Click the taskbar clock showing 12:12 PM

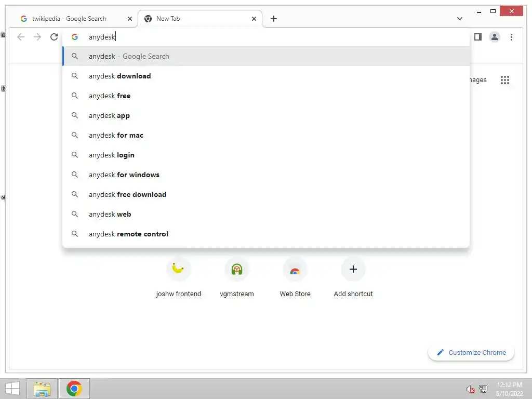(x=509, y=385)
